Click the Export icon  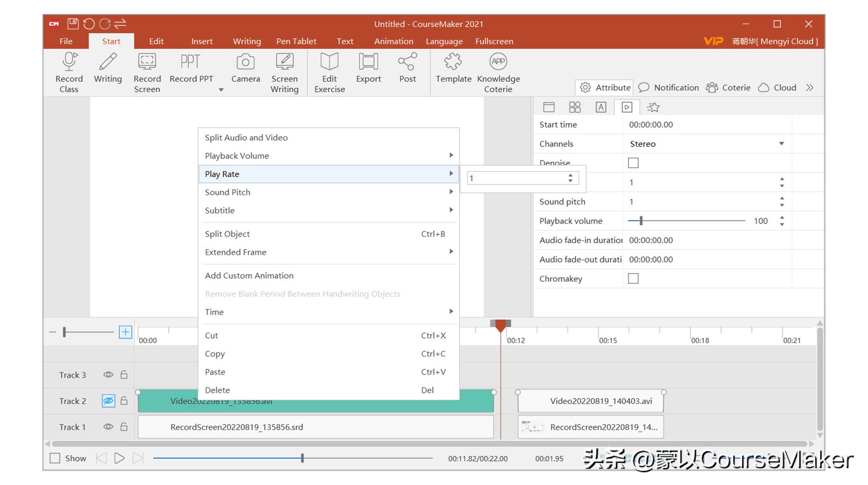(x=368, y=62)
